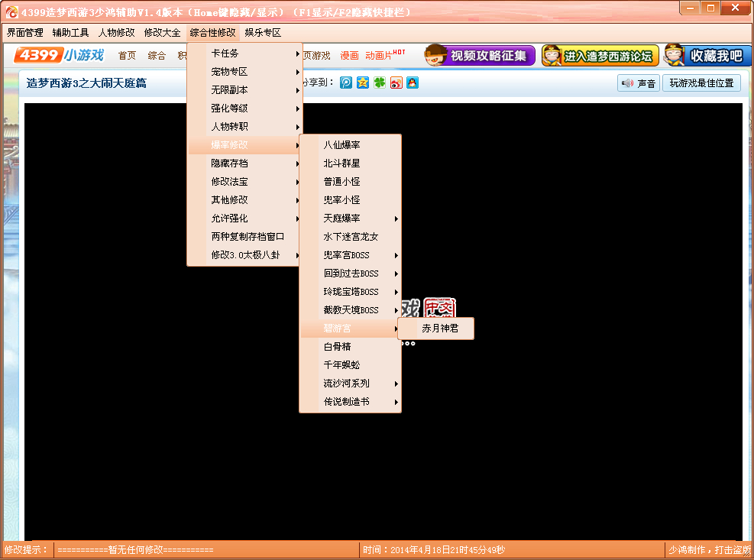
Task: Share via green clover icon
Action: (380, 83)
